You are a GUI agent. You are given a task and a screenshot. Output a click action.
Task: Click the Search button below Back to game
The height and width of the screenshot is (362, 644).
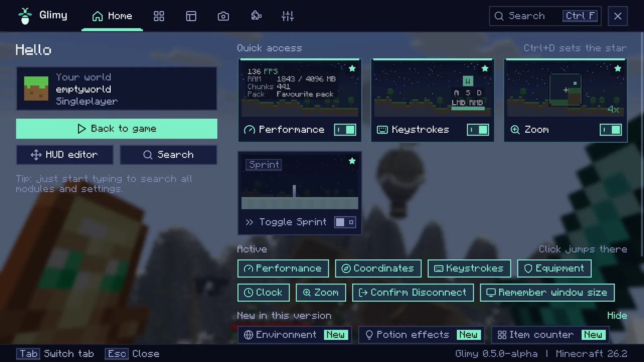(169, 155)
